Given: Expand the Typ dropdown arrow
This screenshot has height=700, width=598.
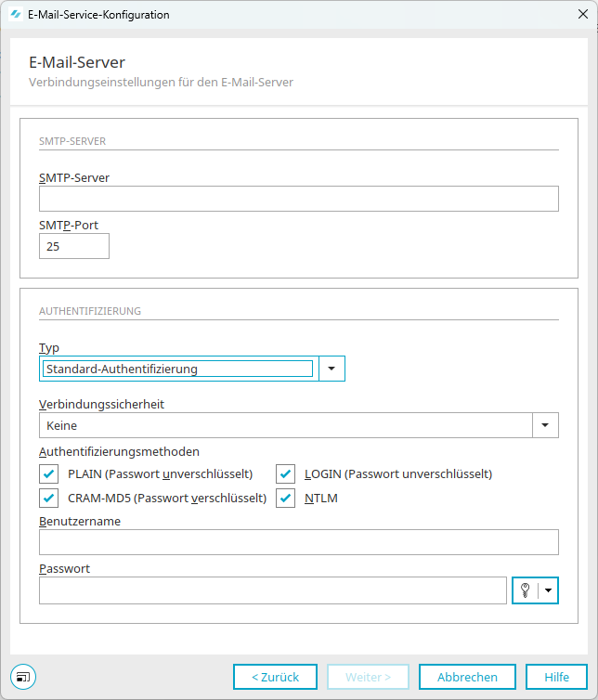Looking at the screenshot, I should 331,369.
